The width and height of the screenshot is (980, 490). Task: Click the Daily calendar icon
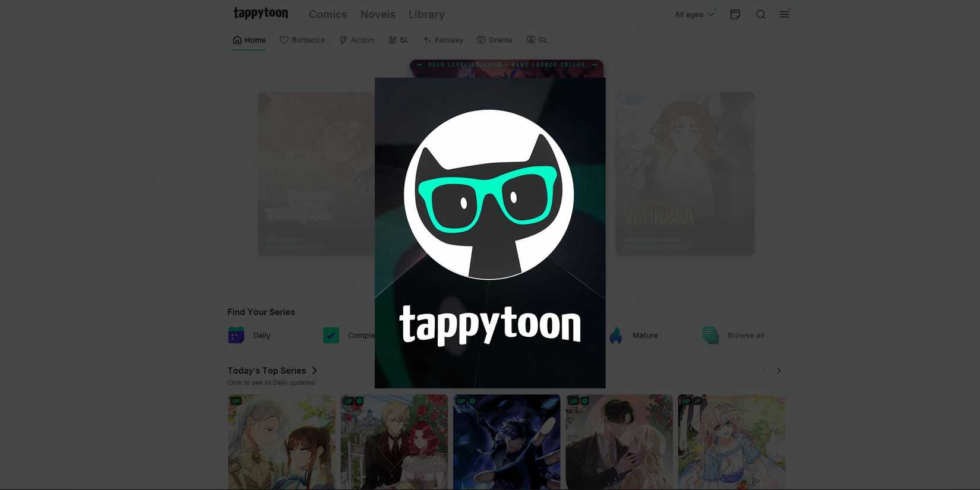(x=236, y=335)
